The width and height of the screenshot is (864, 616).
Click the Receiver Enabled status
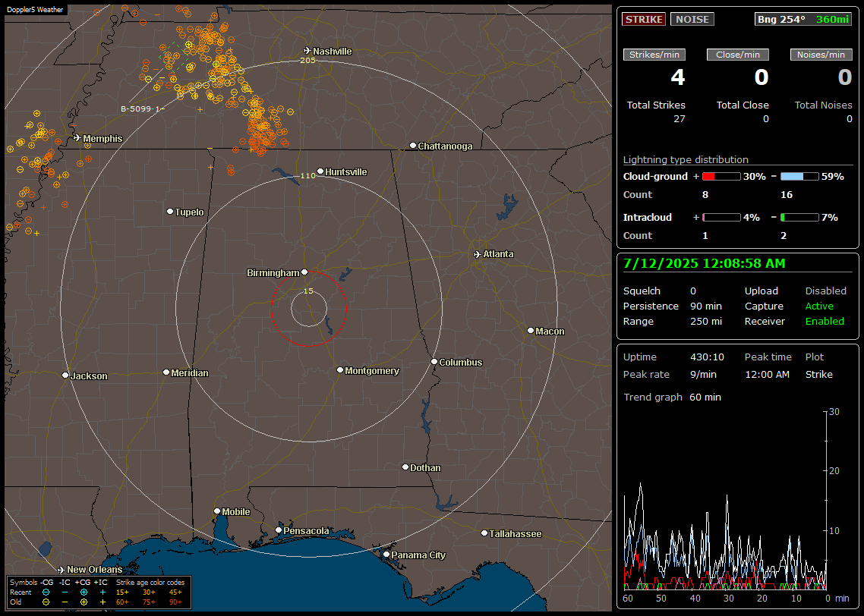(x=825, y=321)
